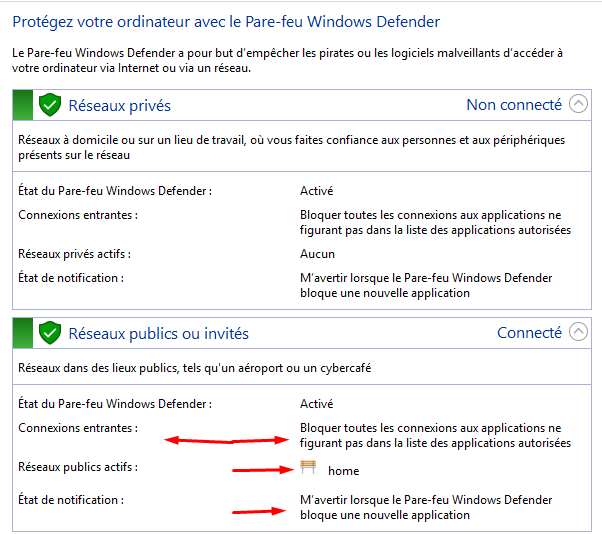Click the M'avertir notification text in public section

(x=426, y=507)
